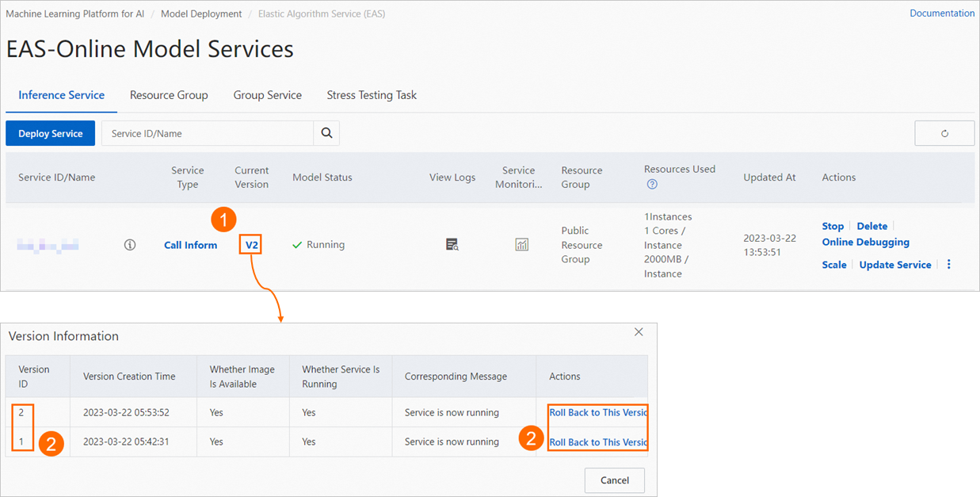Refresh the service list
Screen dimensions: 980x497
point(944,132)
